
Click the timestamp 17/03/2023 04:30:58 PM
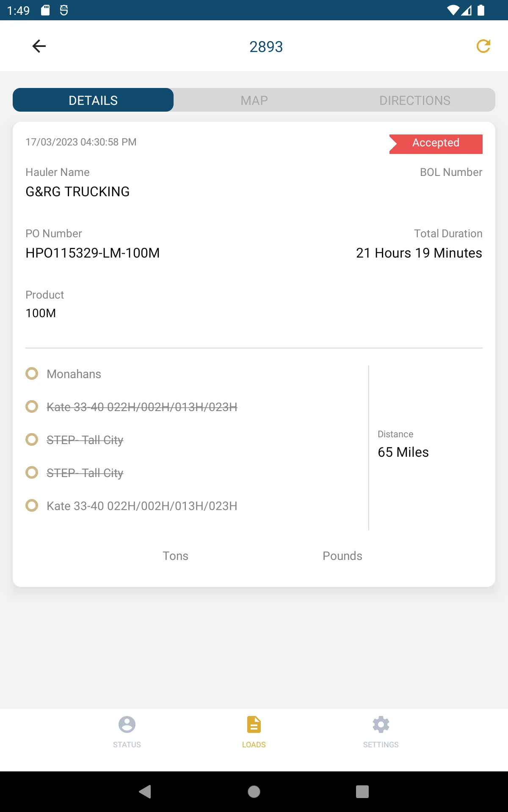pos(81,142)
